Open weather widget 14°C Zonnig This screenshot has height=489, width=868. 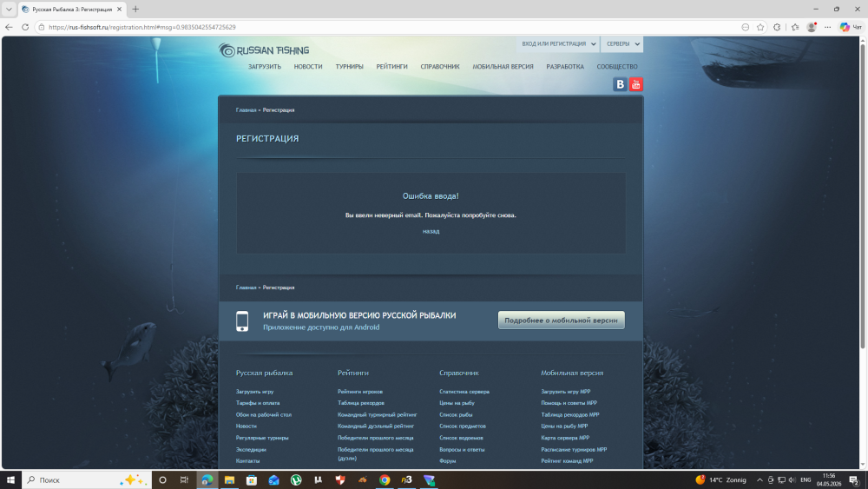point(720,479)
